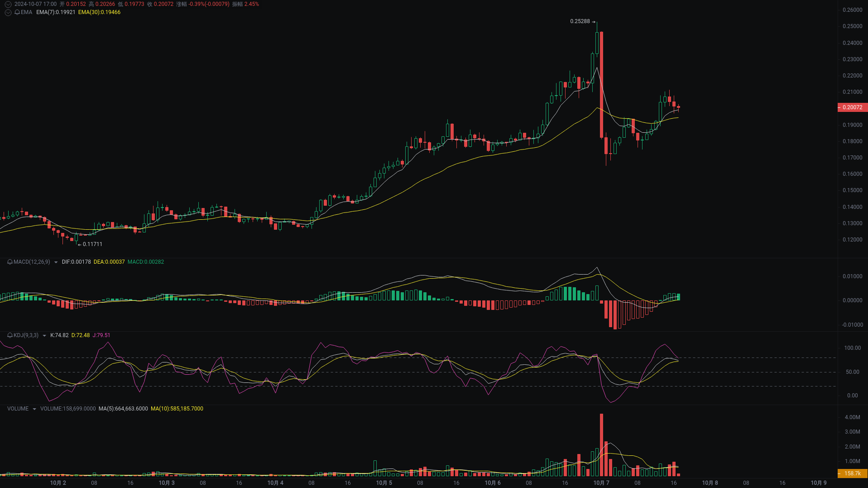Click the 10月 5 date label on time axis
Screen dimensions: 868x488
pos(384,483)
